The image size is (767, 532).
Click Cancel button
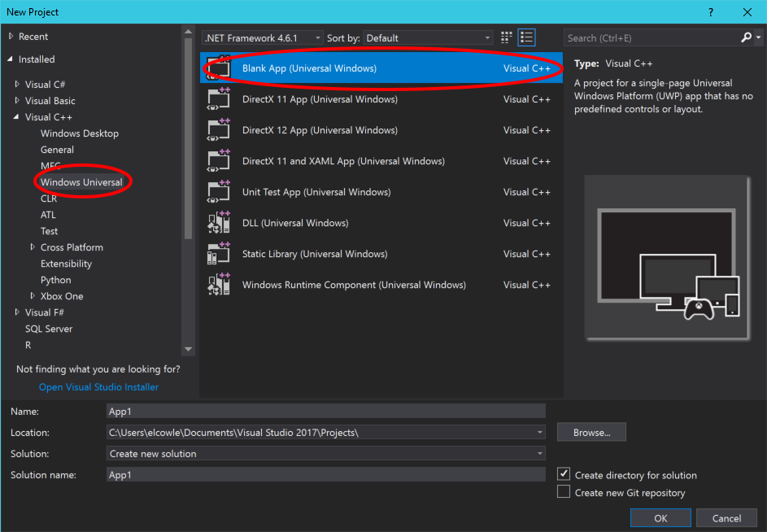point(726,518)
